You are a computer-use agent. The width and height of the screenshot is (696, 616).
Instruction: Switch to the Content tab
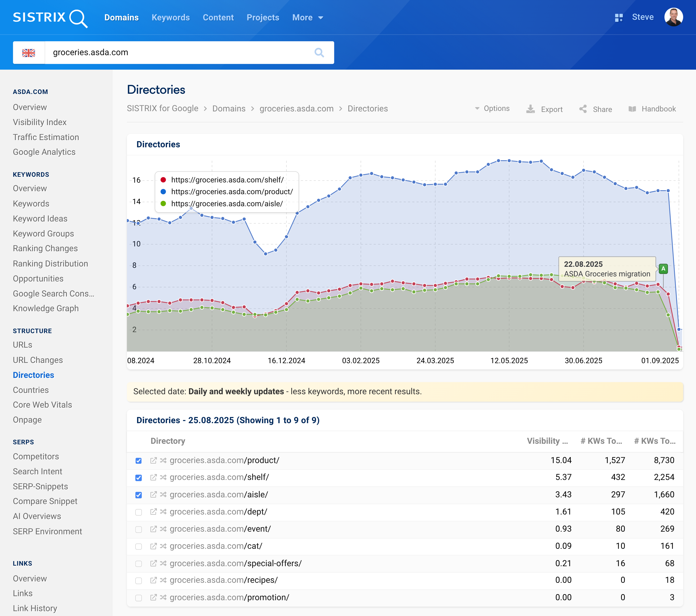point(218,18)
